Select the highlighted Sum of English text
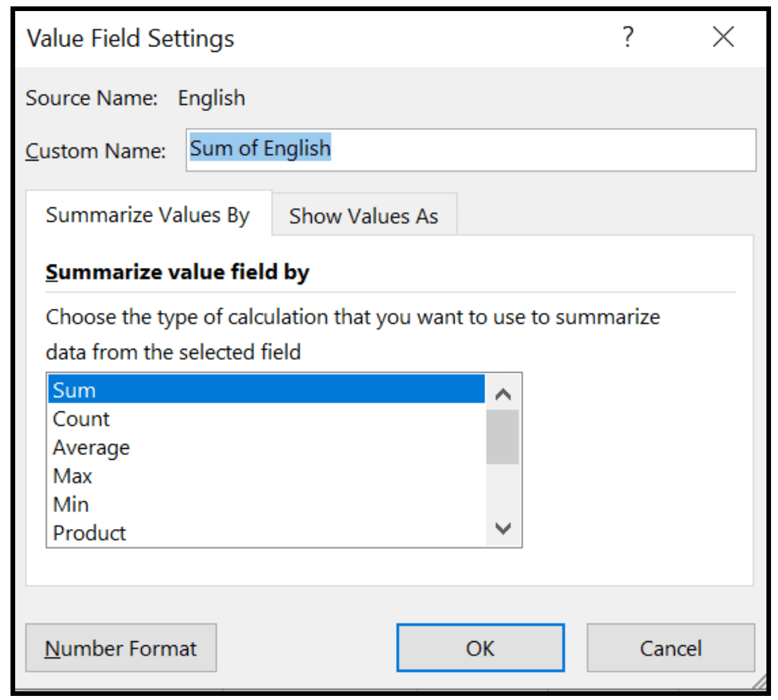This screenshot has height=700, width=778. 260,148
